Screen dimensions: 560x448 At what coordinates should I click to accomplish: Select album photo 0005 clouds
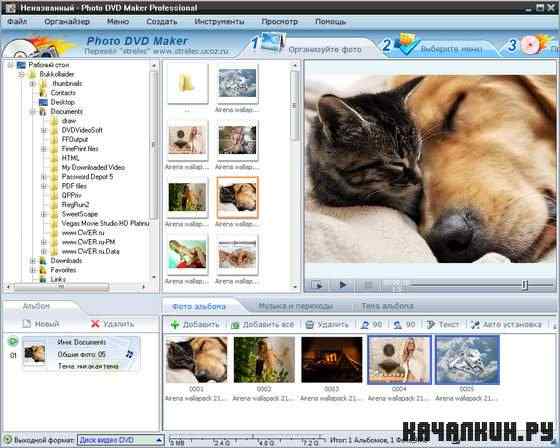pyautogui.click(x=467, y=360)
